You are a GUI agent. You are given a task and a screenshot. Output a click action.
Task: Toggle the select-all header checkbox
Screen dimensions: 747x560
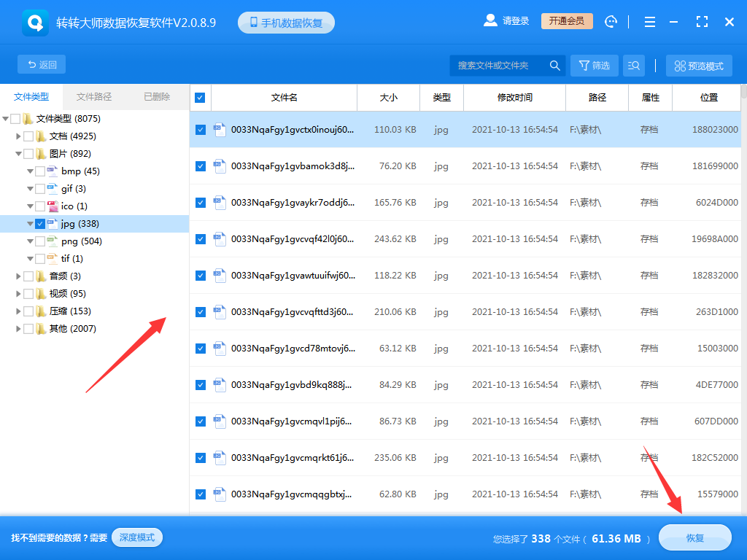click(200, 98)
